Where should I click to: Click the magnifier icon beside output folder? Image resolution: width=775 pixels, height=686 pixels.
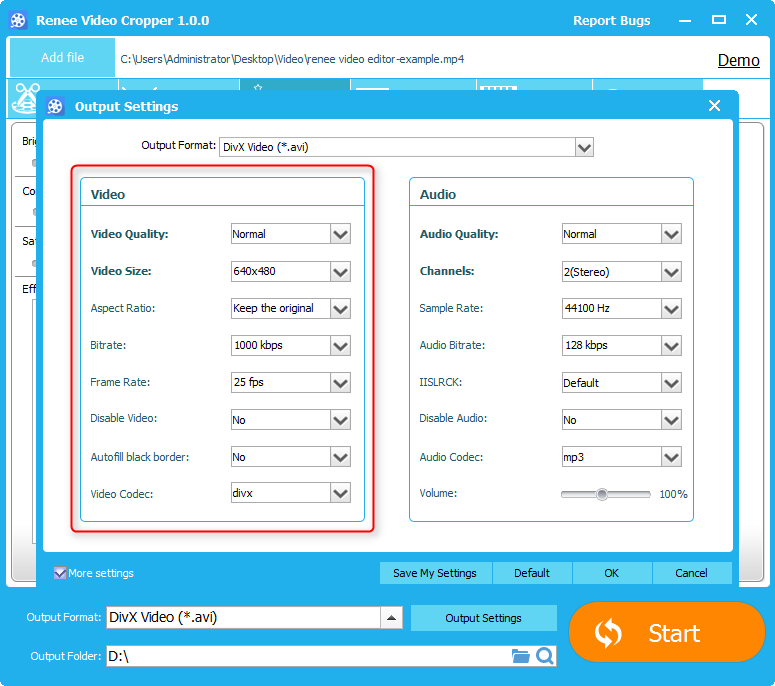(x=545, y=656)
